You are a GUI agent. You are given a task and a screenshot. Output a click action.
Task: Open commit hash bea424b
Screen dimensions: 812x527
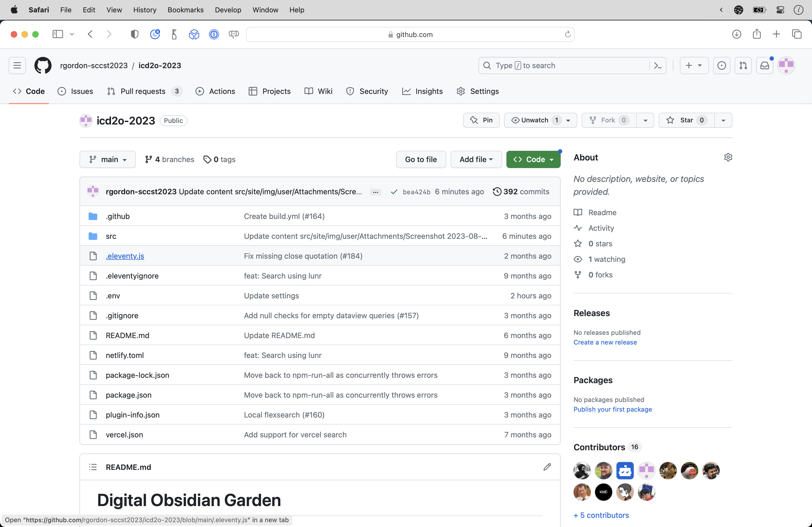(416, 192)
